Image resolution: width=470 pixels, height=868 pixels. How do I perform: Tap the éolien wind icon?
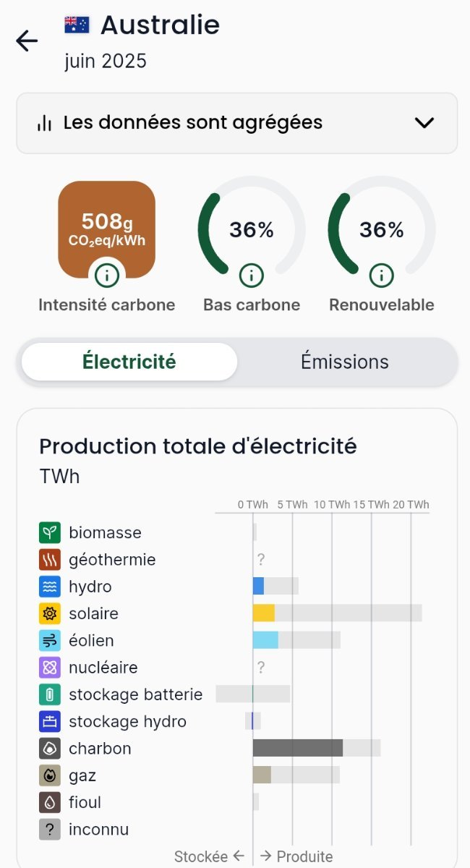(49, 640)
